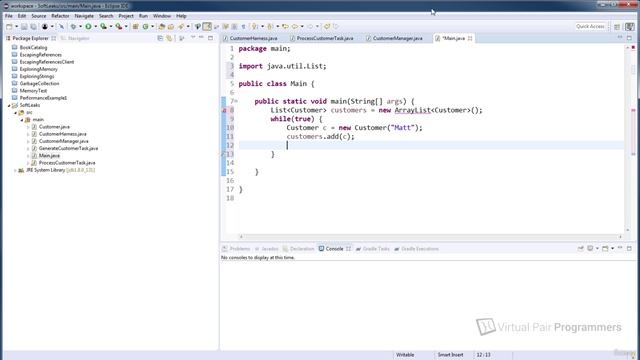Click the editor horizontal scrollbar
640x360 pixels.
click(x=430, y=236)
